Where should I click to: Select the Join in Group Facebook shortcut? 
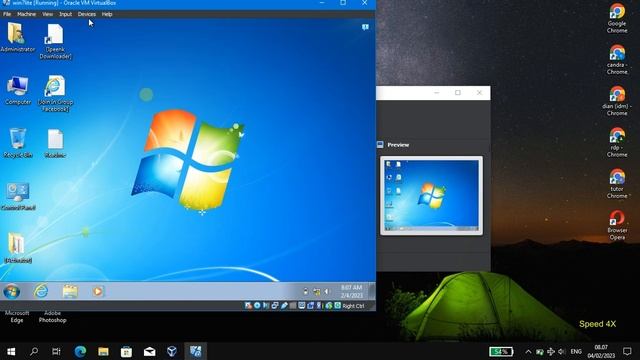pos(55,93)
